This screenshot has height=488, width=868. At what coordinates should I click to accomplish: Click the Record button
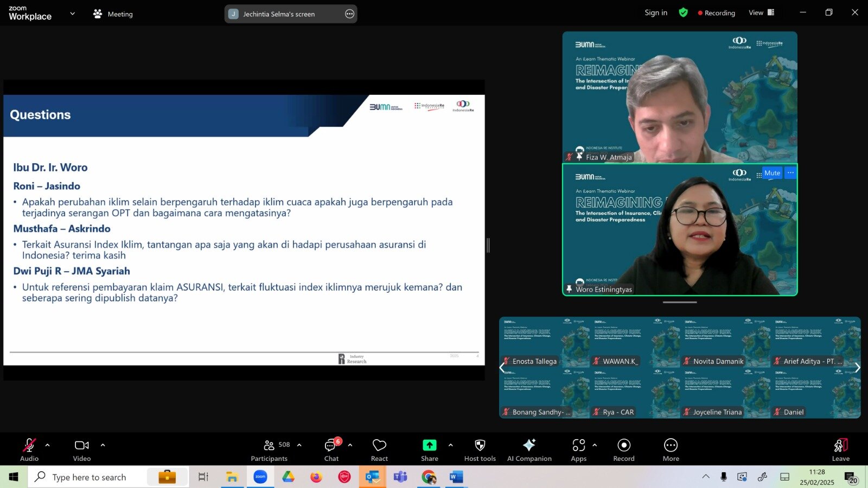click(x=624, y=450)
